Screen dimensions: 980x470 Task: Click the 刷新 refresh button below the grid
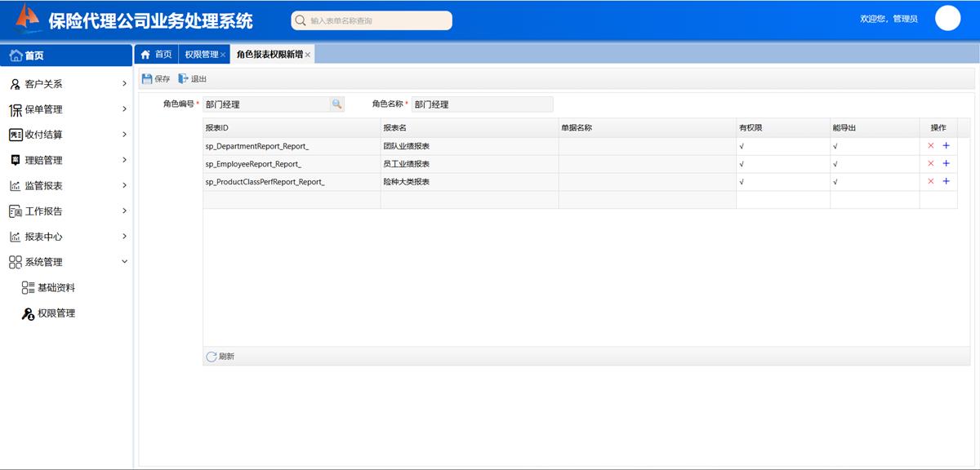click(220, 357)
